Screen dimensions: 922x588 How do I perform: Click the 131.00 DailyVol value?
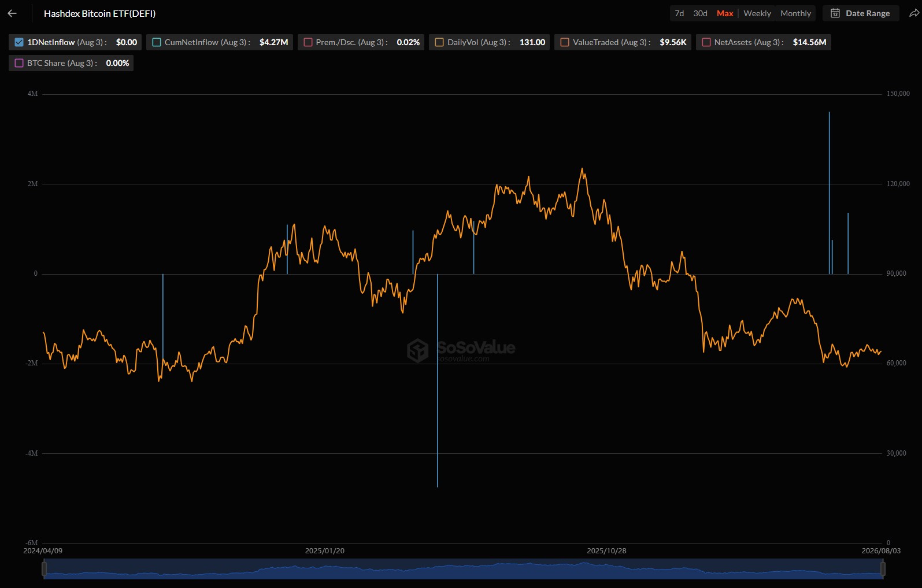[x=532, y=42]
